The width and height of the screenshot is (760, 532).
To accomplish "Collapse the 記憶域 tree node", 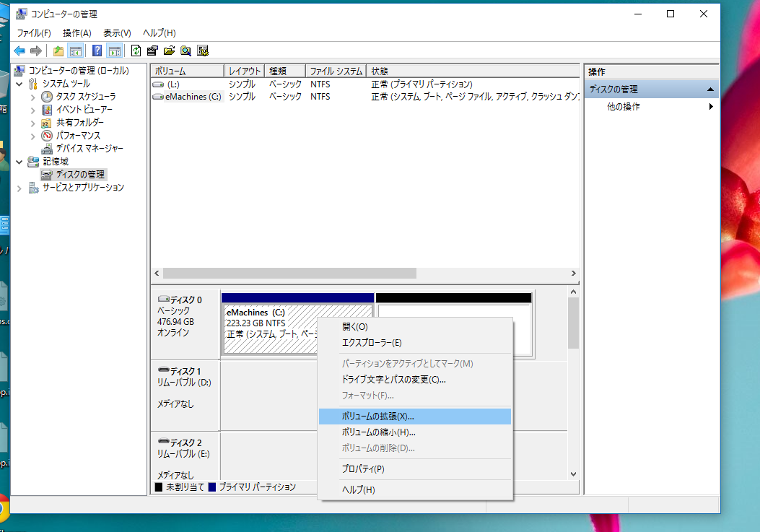I will (19, 162).
